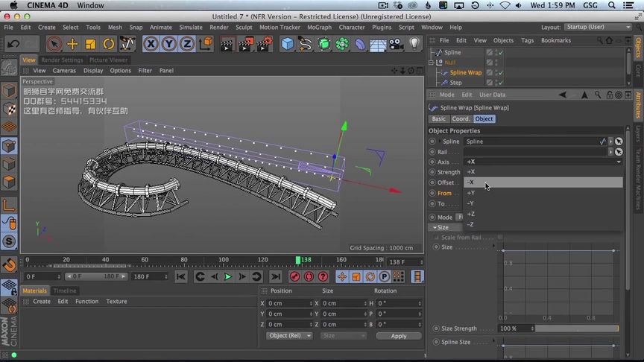The width and height of the screenshot is (644, 362).
Task: Switch to the Coord. tab
Action: [461, 118]
